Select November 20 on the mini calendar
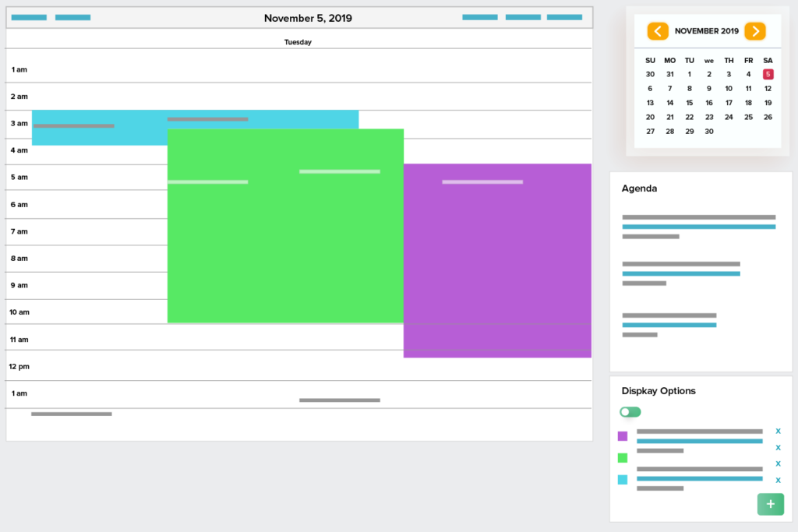The width and height of the screenshot is (798, 532). coord(650,117)
